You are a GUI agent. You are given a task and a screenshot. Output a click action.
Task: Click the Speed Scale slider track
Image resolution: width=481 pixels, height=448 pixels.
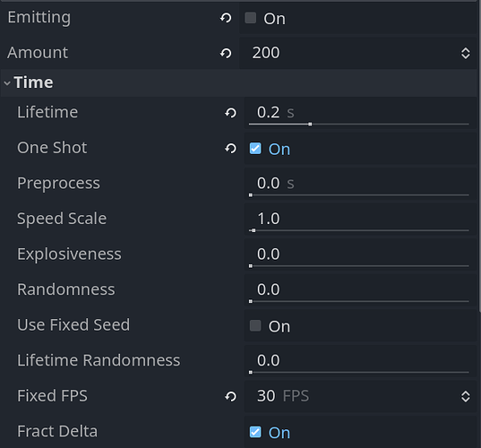[359, 230]
